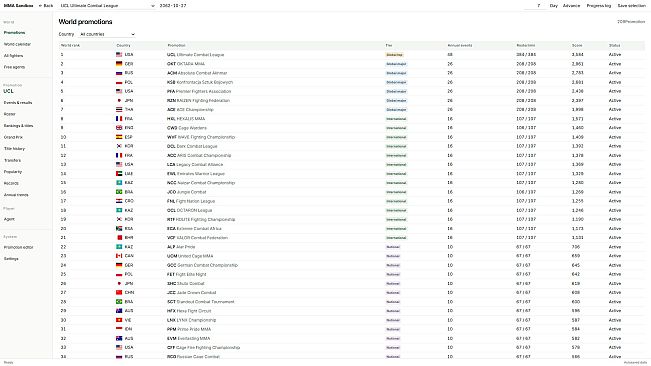
Task: Go to All fighters in the sidebar
Action: (13, 56)
